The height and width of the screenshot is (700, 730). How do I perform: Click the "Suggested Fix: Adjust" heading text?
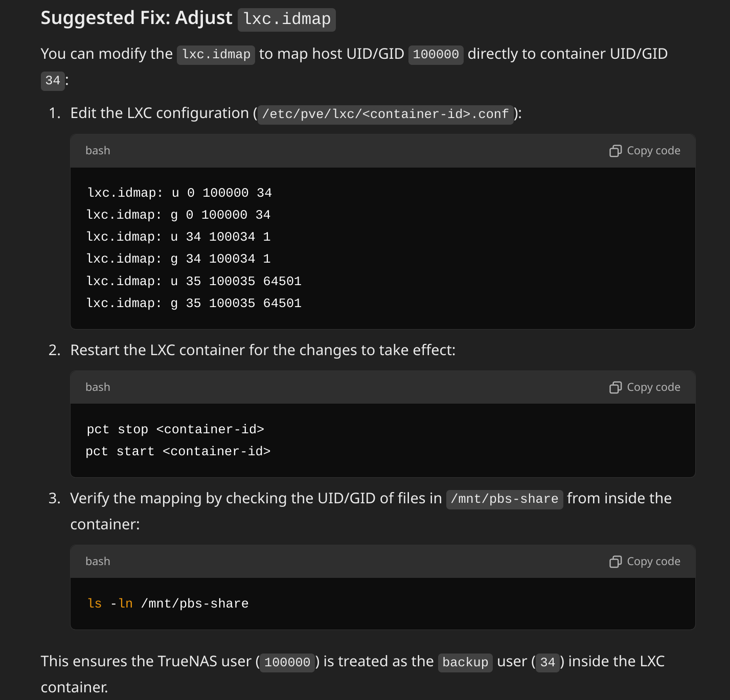(x=136, y=18)
